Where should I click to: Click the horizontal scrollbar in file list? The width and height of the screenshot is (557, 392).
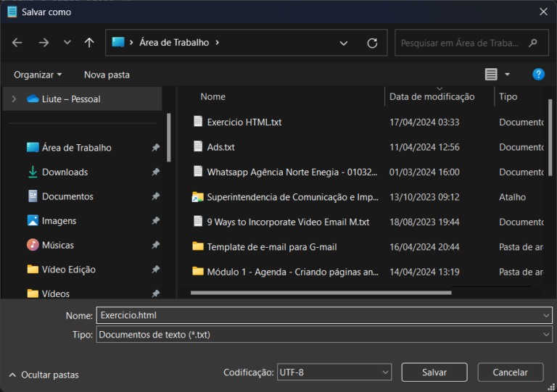pyautogui.click(x=321, y=293)
